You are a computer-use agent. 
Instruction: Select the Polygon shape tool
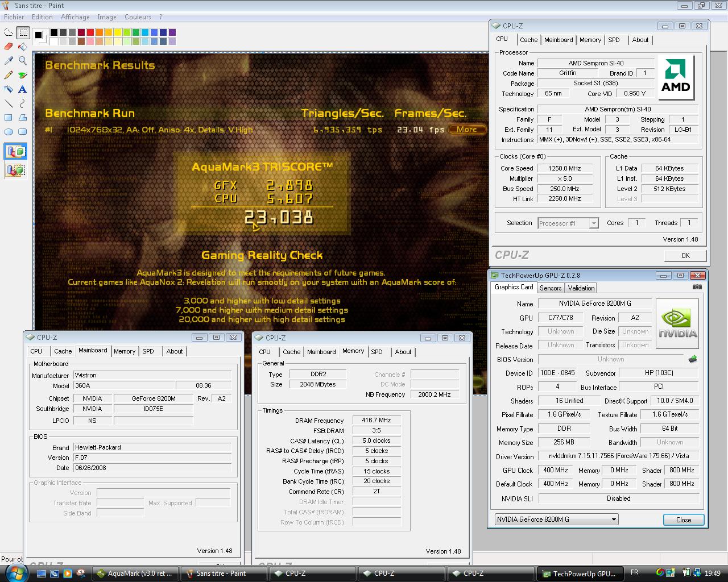click(x=23, y=118)
